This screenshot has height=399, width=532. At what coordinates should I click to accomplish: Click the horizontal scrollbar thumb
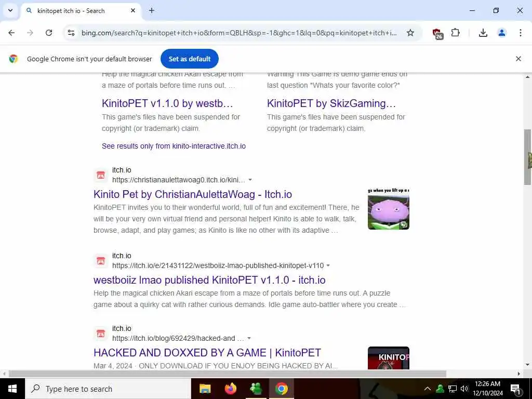click(228, 374)
